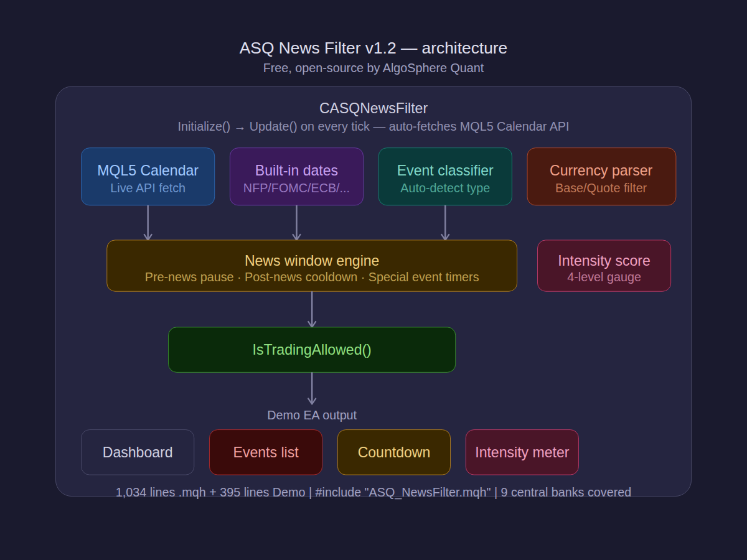Open the Intensity score gauge node
The width and height of the screenshot is (747, 560).
(x=604, y=266)
